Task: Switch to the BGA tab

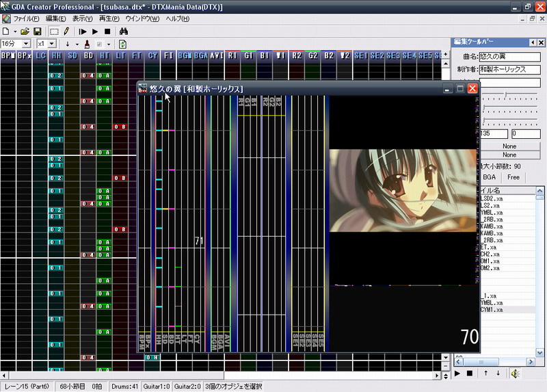Action: pyautogui.click(x=489, y=177)
